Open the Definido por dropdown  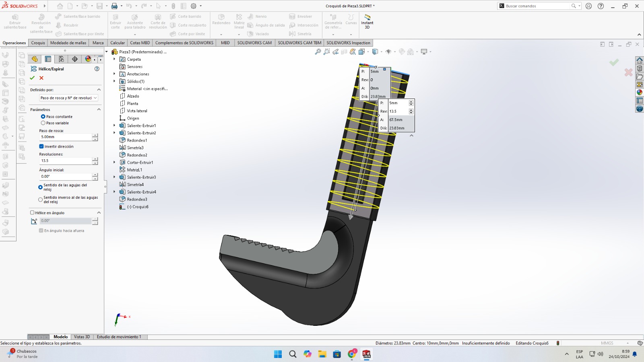click(68, 98)
